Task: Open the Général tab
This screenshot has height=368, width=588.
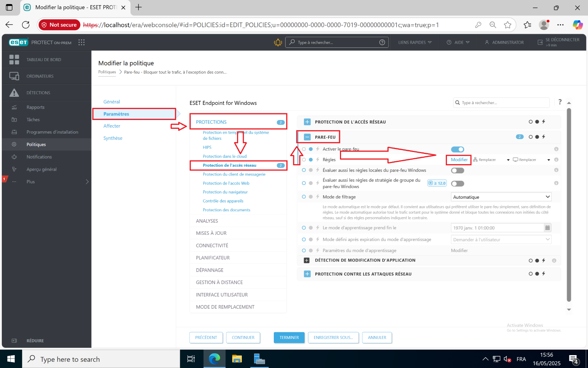Action: click(x=112, y=102)
